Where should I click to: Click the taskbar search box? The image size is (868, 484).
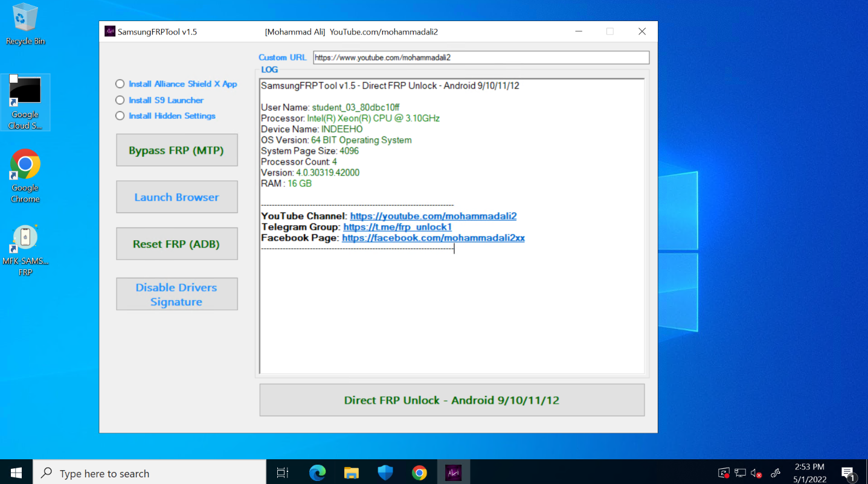click(x=149, y=473)
